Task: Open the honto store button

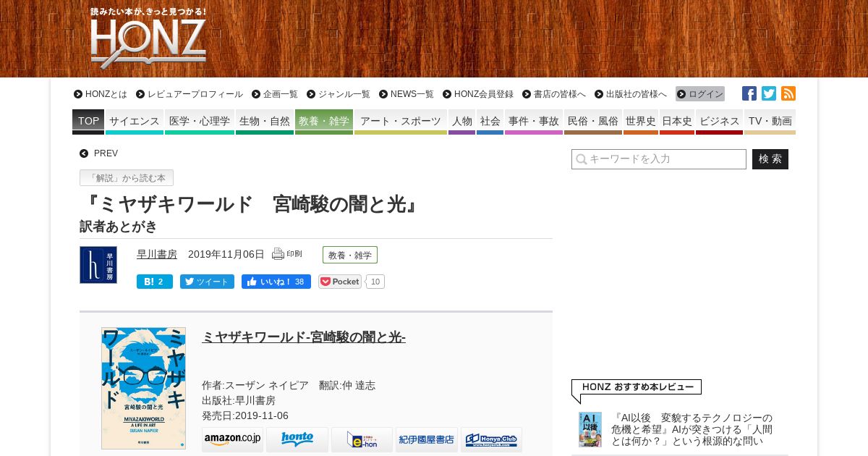Action: point(297,439)
